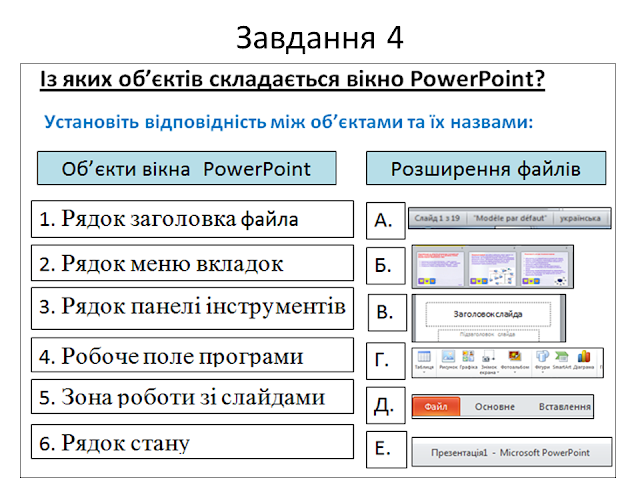
Task: Click the blue instruction 'Установіть відповідність...'
Action: click(289, 122)
